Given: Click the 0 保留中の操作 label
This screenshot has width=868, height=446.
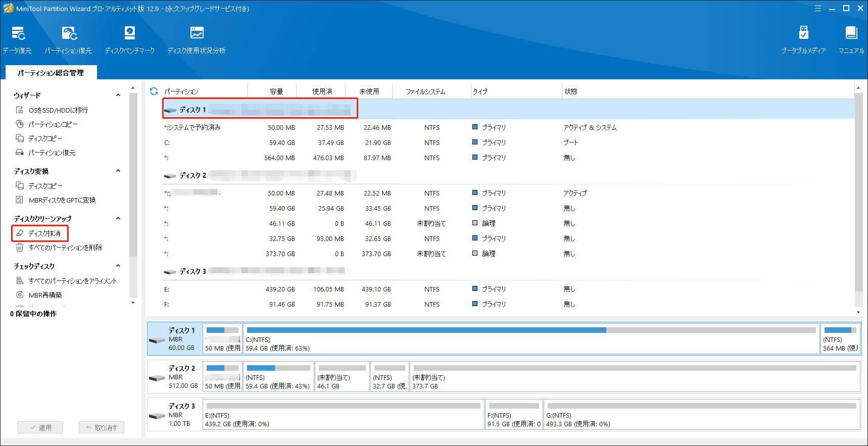Looking at the screenshot, I should click(33, 314).
